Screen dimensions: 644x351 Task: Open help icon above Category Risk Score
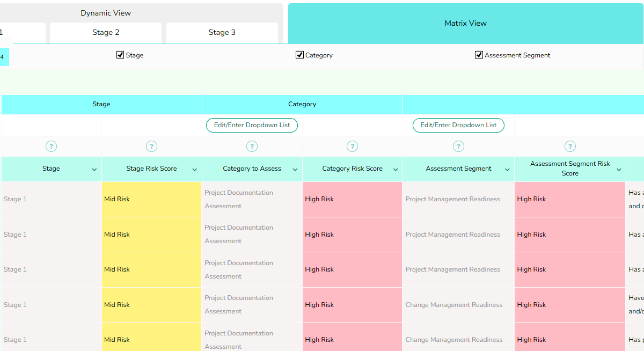click(352, 146)
